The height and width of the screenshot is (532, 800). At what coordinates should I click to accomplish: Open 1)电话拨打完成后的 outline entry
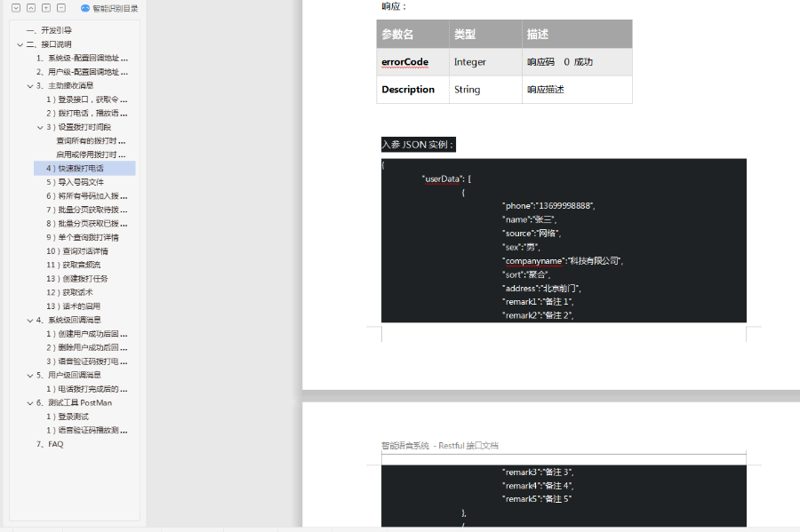(x=87, y=389)
